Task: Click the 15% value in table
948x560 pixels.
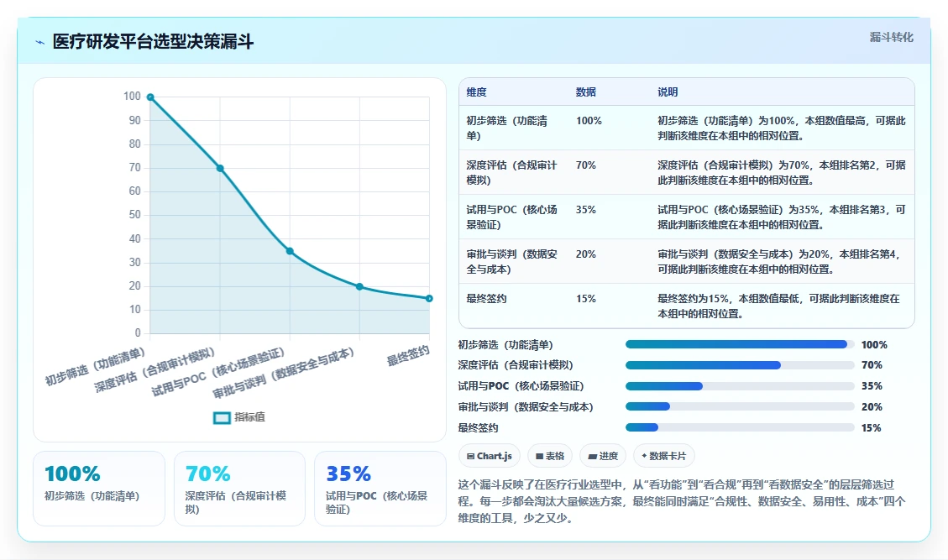Action: (586, 299)
